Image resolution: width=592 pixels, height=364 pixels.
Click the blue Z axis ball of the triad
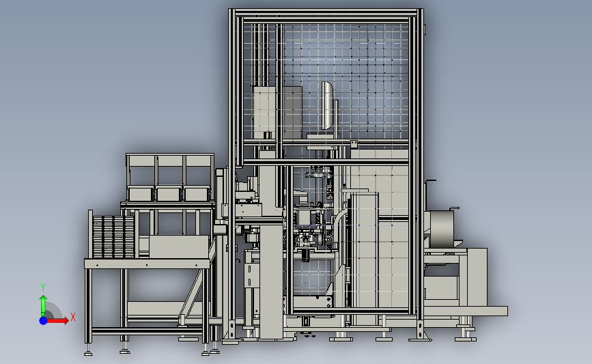click(x=43, y=320)
